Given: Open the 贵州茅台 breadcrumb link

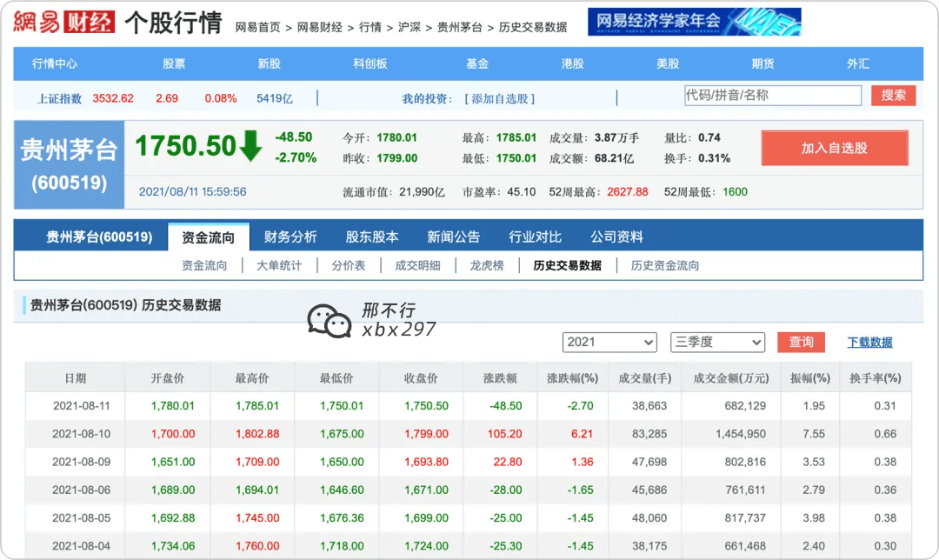Looking at the screenshot, I should (x=460, y=28).
